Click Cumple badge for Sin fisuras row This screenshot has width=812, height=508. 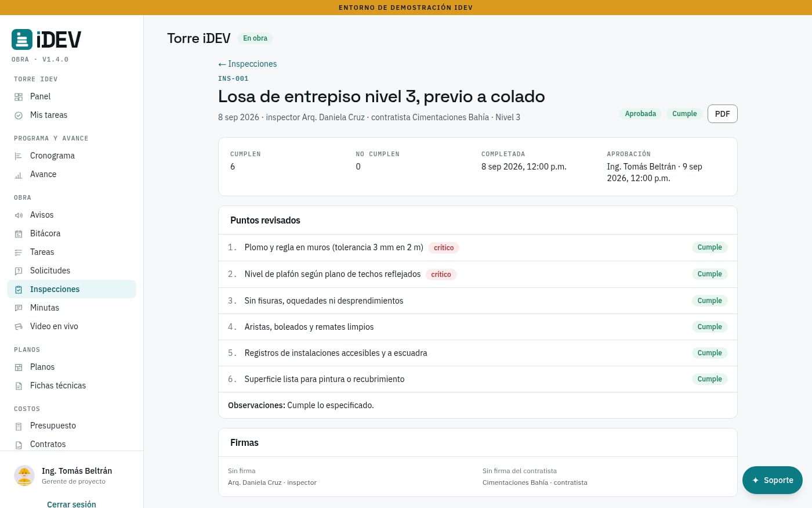(x=709, y=301)
